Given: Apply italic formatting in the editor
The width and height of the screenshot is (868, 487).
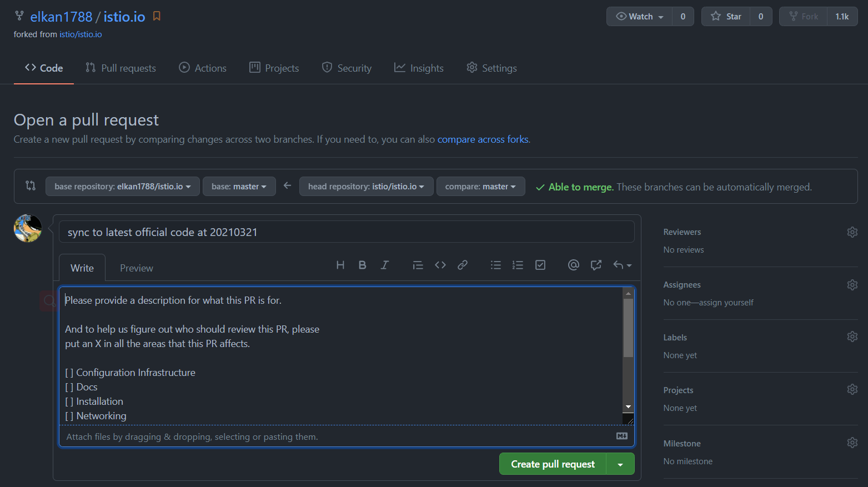Looking at the screenshot, I should pos(384,265).
